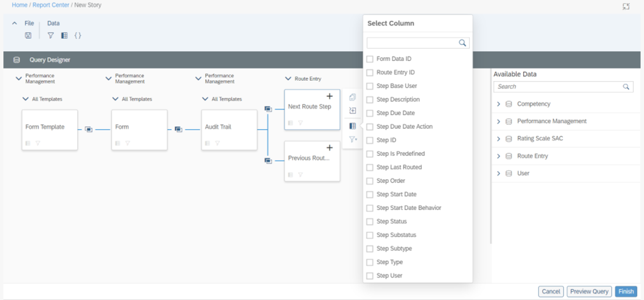Click the Available Data vertical scrollbar
This screenshot has width=644, height=300.
pos(491,156)
